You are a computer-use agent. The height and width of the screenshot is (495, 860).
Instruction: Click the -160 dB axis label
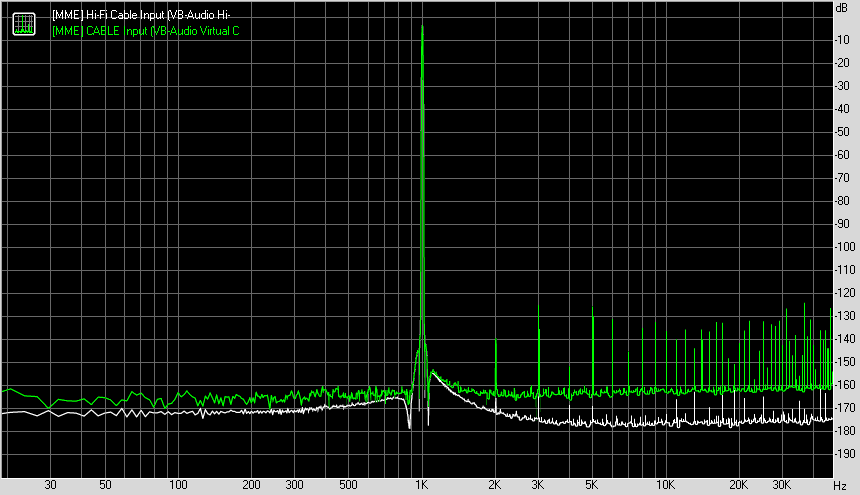tap(844, 385)
